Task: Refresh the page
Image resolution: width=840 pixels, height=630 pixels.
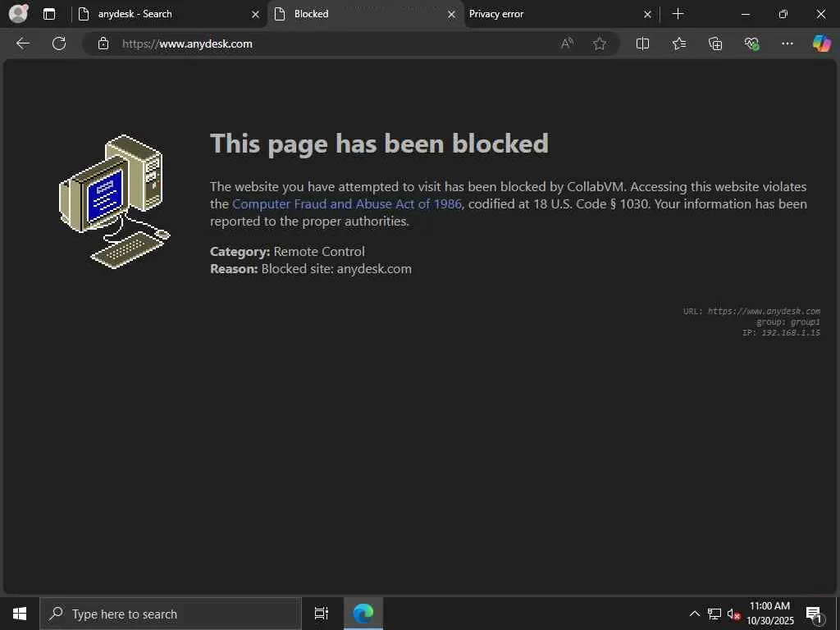Action: pyautogui.click(x=59, y=43)
